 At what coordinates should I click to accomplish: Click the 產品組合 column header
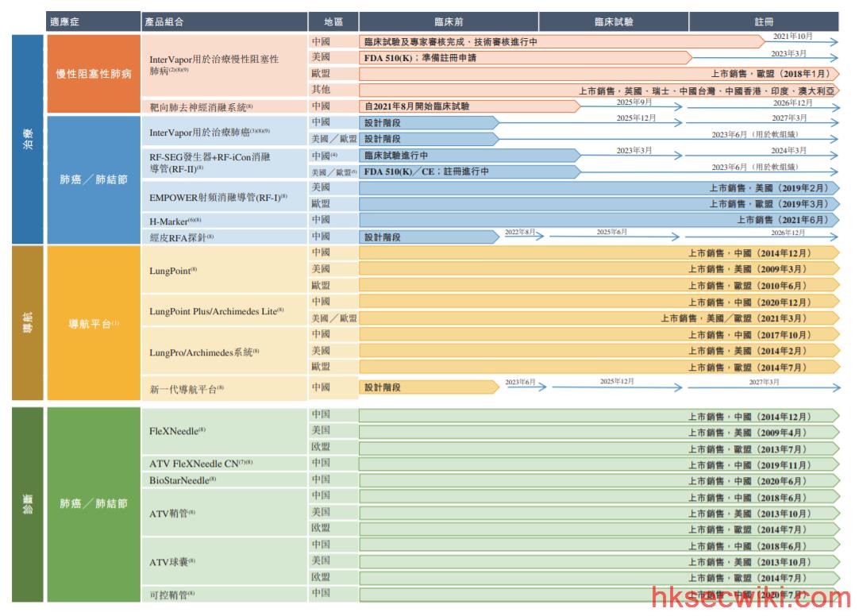click(224, 22)
